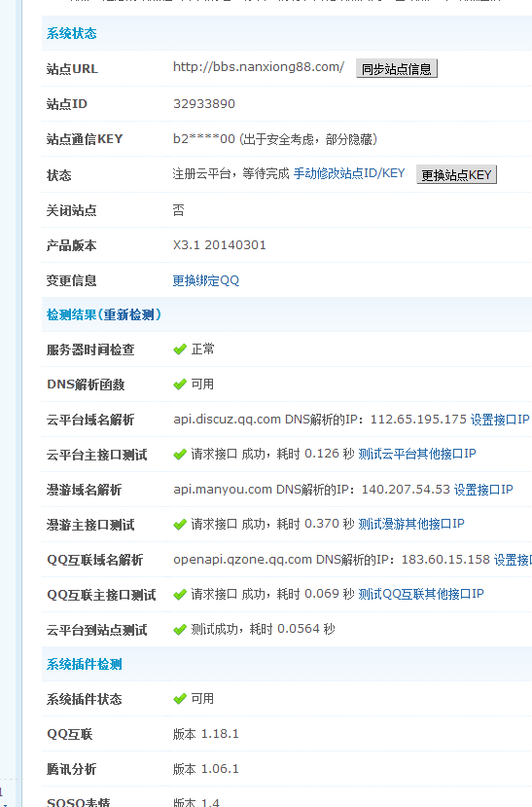
Task: Click the 变更信息 row label
Action: [71, 280]
